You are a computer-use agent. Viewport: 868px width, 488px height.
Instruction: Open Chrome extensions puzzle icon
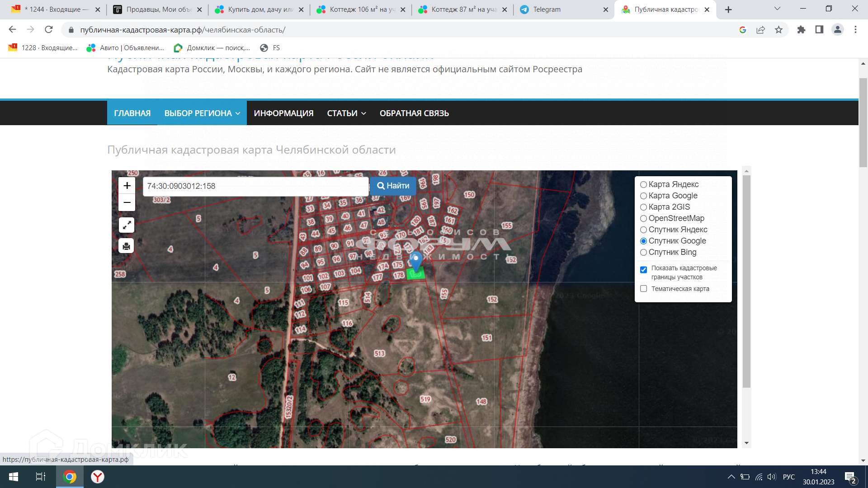[x=801, y=30]
